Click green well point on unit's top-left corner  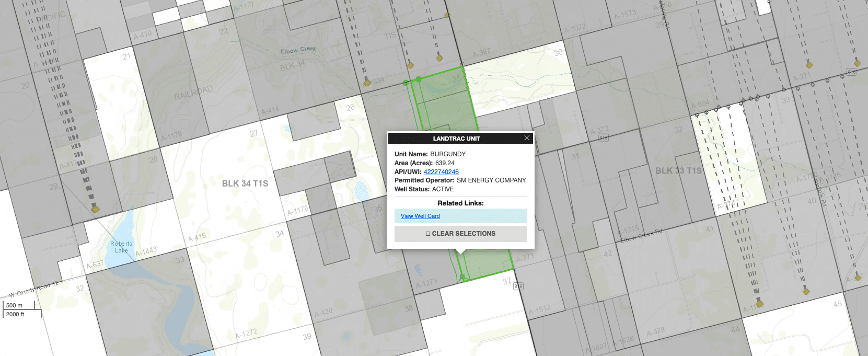[418, 79]
